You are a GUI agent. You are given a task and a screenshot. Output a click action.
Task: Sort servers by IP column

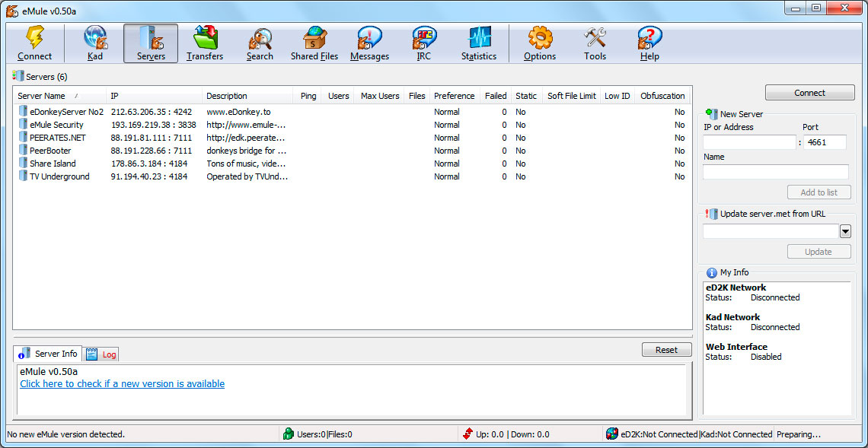click(x=154, y=96)
